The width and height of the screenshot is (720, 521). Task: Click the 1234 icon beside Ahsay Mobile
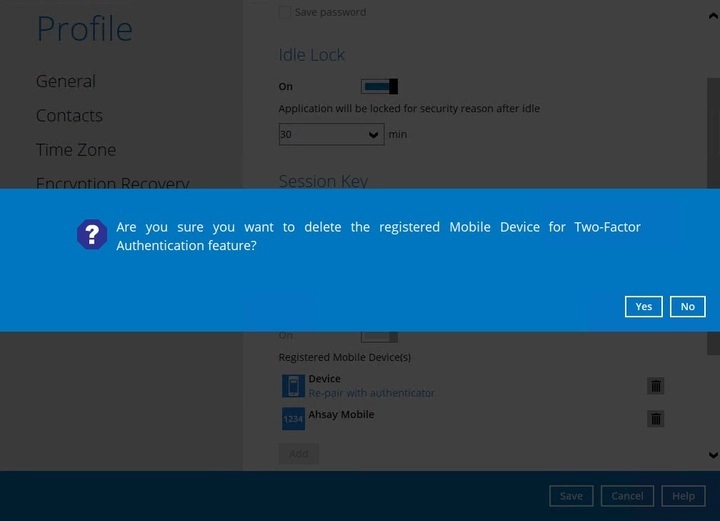click(293, 419)
